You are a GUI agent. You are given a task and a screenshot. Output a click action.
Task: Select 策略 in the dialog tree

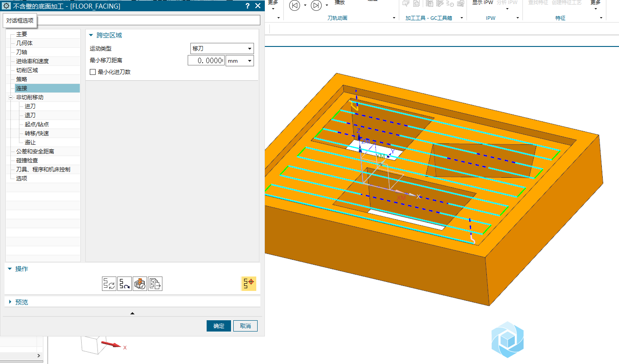22,79
